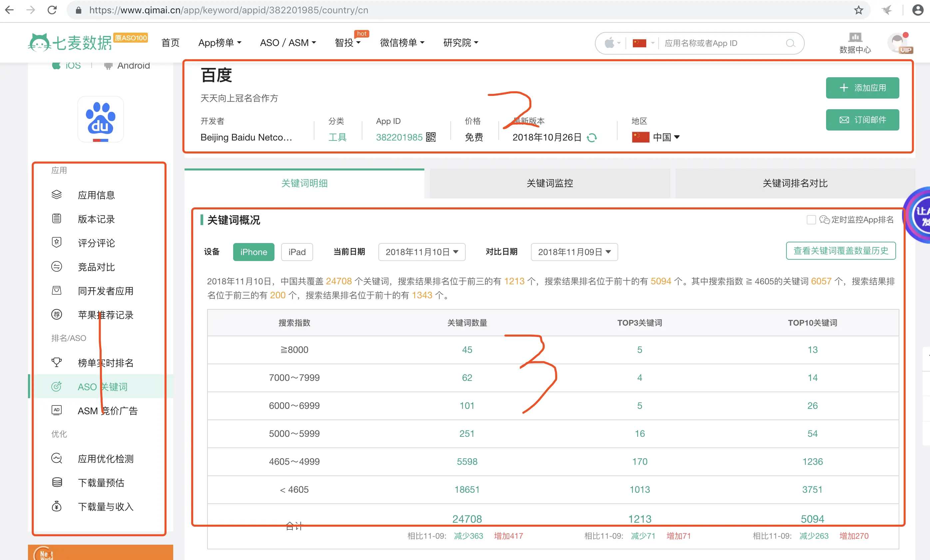Click the browser back arrow
Screen dimensions: 930x560
click(9, 10)
